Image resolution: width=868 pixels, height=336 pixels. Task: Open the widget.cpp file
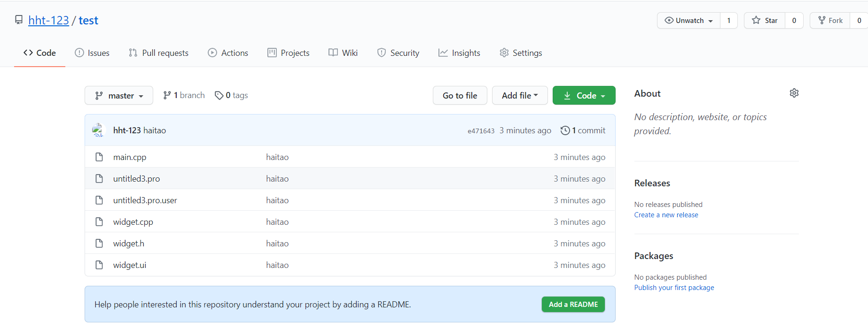[x=133, y=222]
